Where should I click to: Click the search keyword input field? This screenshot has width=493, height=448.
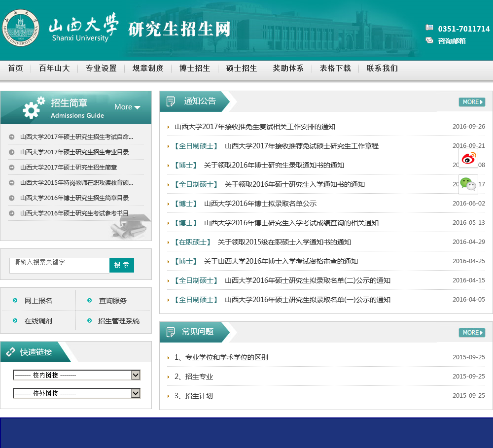point(59,265)
